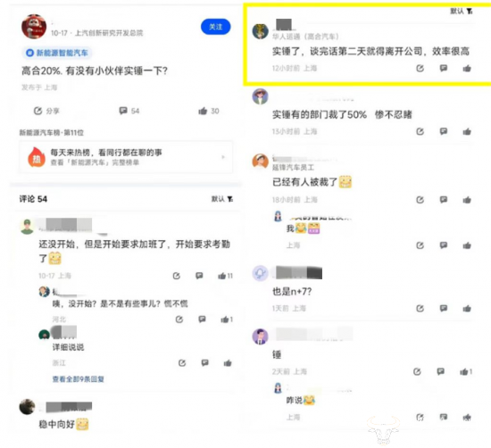Like the 锤 comment with 1 like
This screenshot has width=491, height=448.
[x=466, y=371]
